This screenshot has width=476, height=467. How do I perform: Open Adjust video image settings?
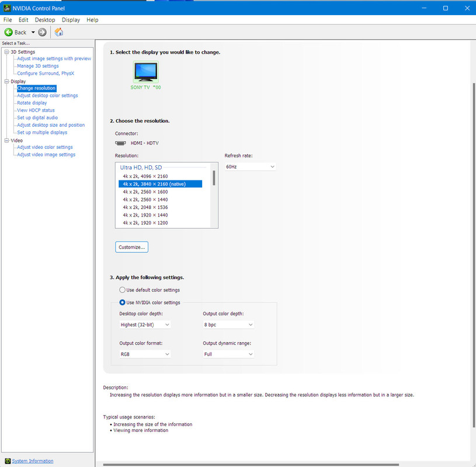point(46,155)
